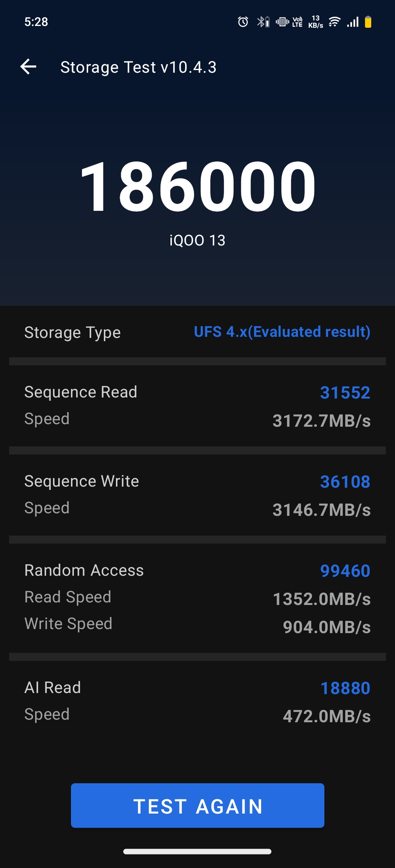Tap the Random Access score 99460

345,571
